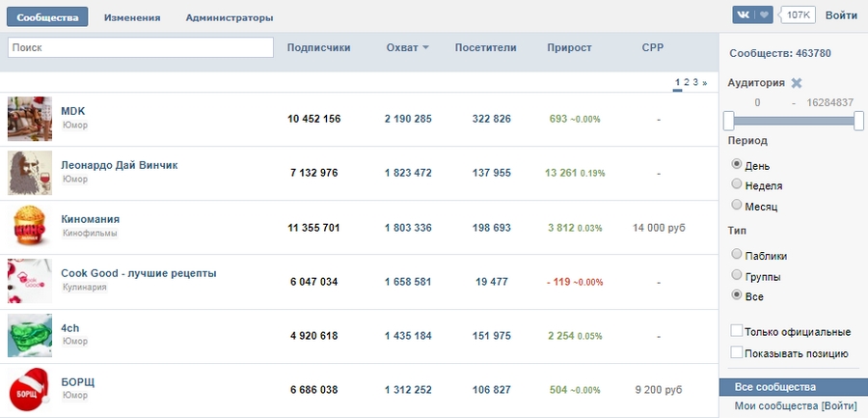Select the Месяц period radio button
The width and height of the screenshot is (868, 418).
point(736,205)
